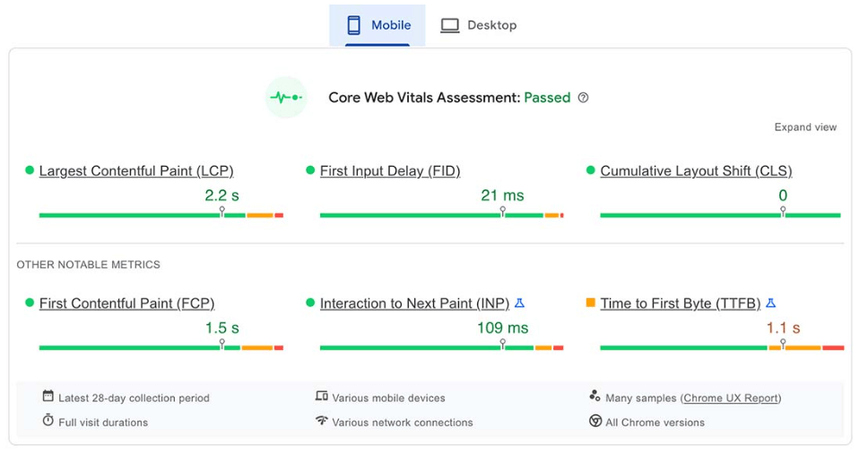The height and width of the screenshot is (454, 868).
Task: Click the experimental flask icon next to TTFB
Action: click(x=770, y=303)
